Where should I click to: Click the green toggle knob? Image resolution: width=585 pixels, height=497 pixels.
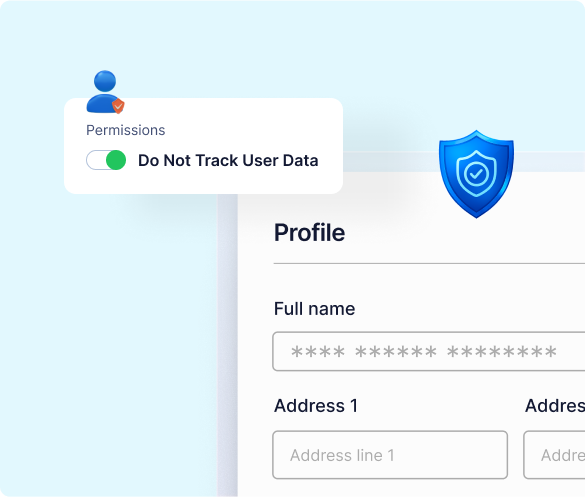point(116,160)
